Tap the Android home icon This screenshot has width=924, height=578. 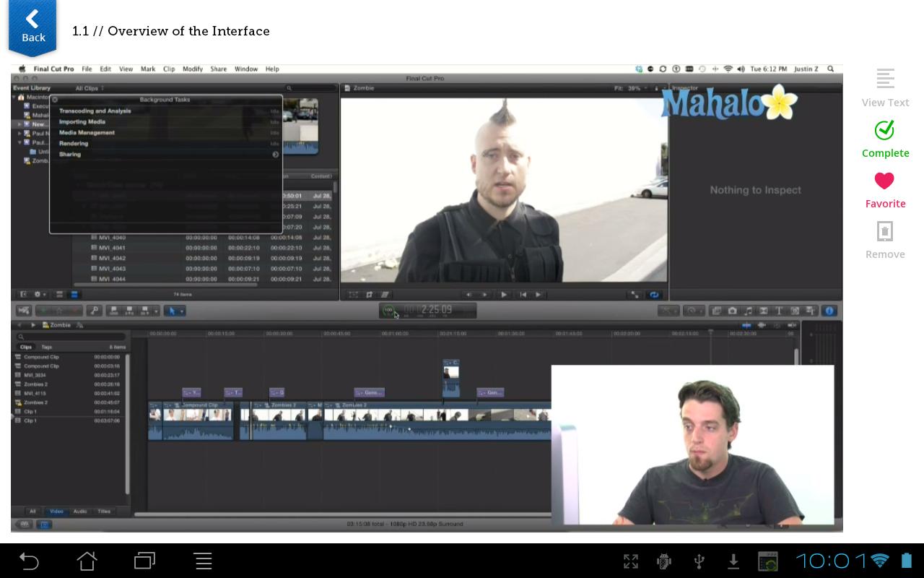tap(87, 561)
